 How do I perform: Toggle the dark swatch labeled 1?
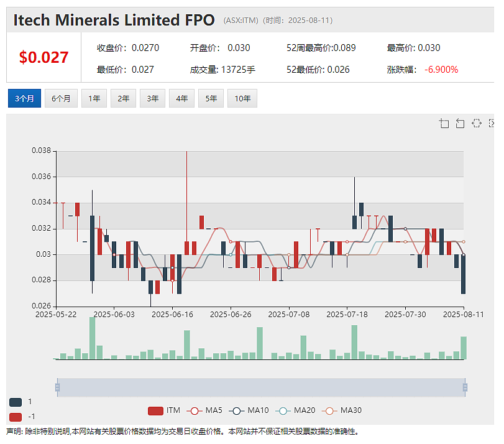tap(16, 402)
